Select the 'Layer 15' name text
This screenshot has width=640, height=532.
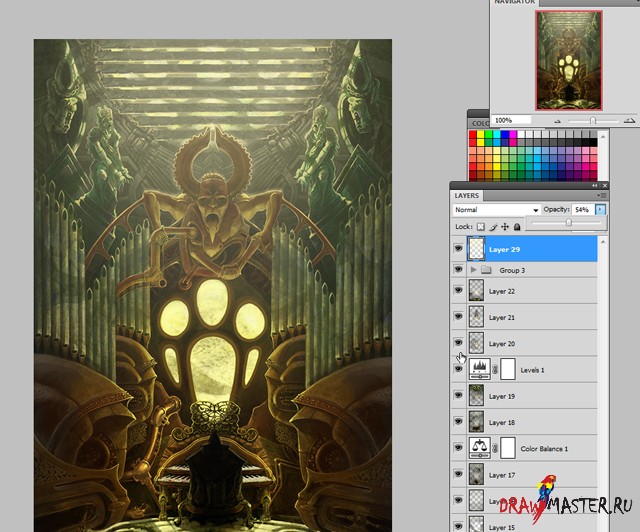(x=502, y=528)
